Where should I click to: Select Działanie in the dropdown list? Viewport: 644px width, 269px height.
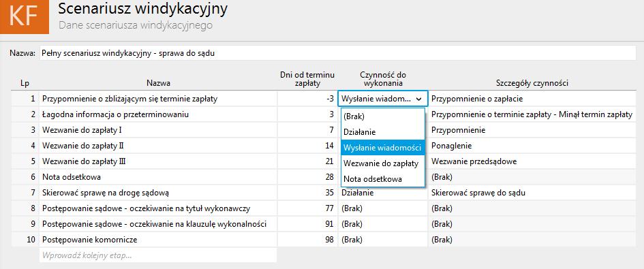pyautogui.click(x=382, y=132)
